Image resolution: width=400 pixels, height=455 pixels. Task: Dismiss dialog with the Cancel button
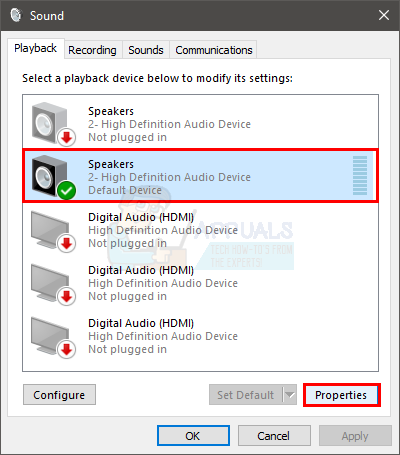tap(274, 436)
